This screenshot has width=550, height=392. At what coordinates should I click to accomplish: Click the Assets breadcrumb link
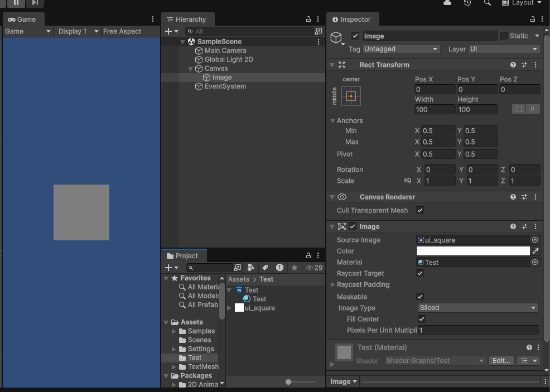tap(239, 279)
